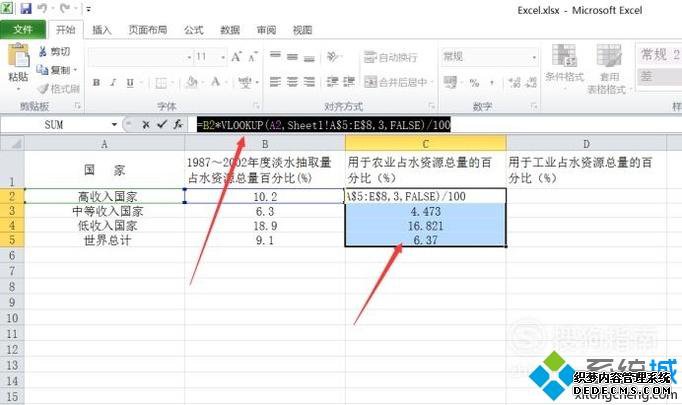Open the font size dropdown showing 11
This screenshot has width=682, height=405.
point(223,57)
